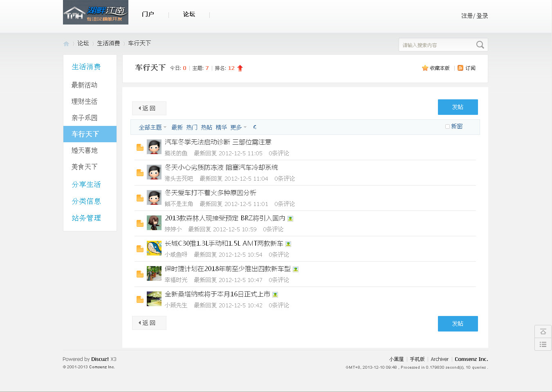Click the image attachment icon after 全新桑塔纳 title
The image size is (552, 392).
[x=275, y=295]
